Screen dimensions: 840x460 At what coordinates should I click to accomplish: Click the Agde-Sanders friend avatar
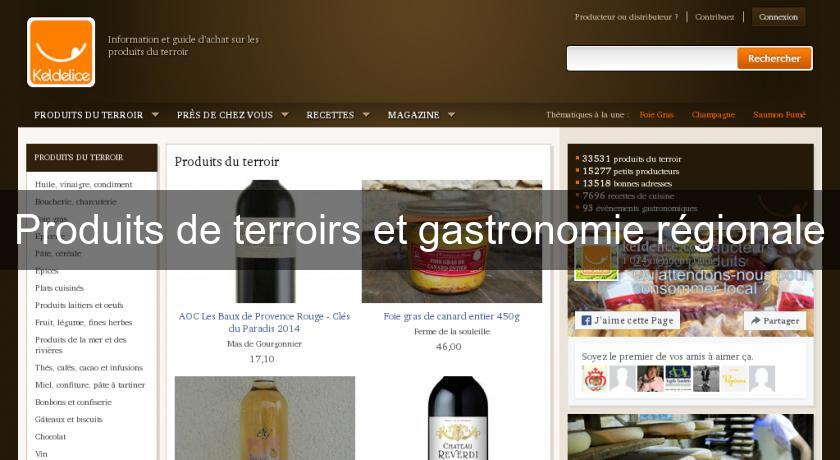coord(678,379)
